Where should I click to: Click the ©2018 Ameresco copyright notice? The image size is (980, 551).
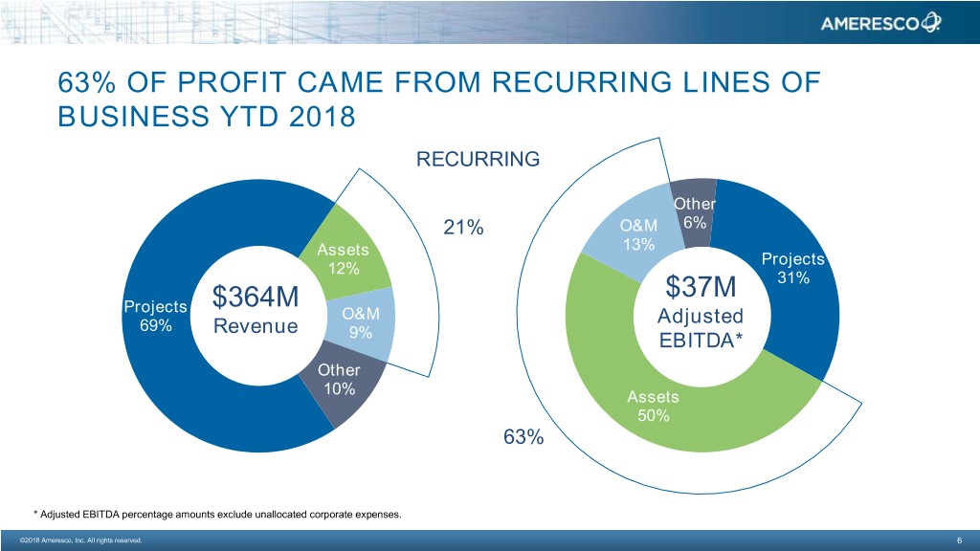point(74,541)
